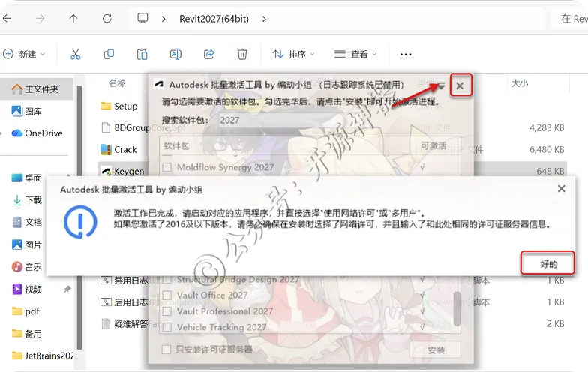Open 视频 videos in the sidebar
The width and height of the screenshot is (588, 372).
pyautogui.click(x=27, y=289)
